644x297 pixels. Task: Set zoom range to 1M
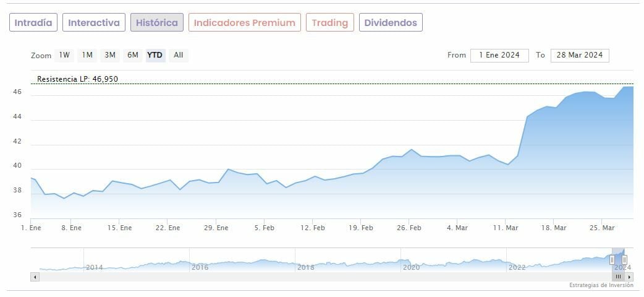point(87,55)
